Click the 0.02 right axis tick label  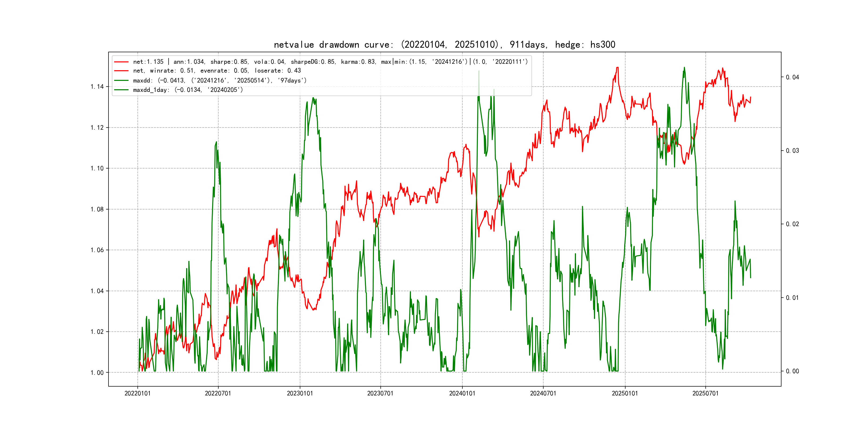click(792, 224)
